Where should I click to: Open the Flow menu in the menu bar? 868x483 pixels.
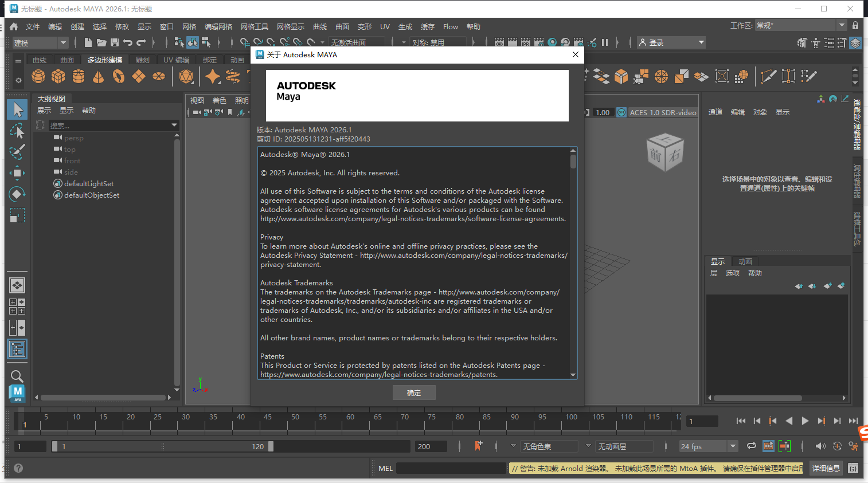[451, 26]
